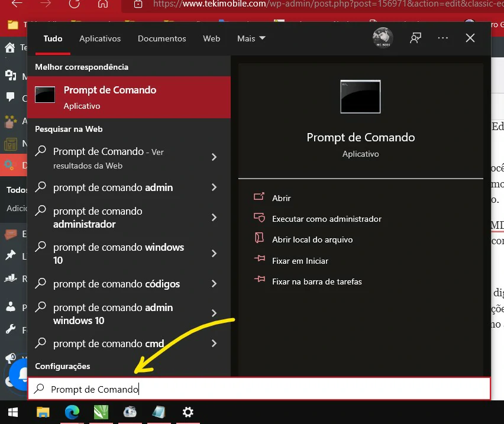Click search icon beside 'prompt de comando códigos'
Screen dimensions: 504x424
40,283
